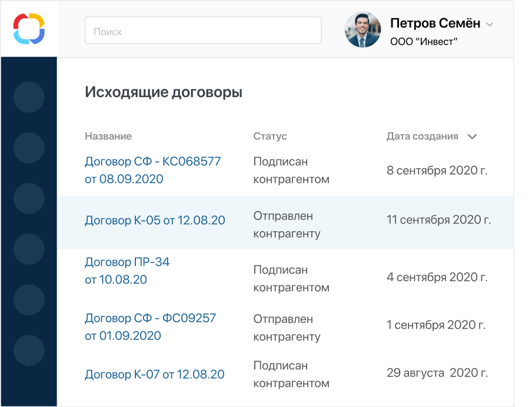The image size is (532, 407).
Task: Expand the Петров Семён account dropdown chevron
Action: 489,25
